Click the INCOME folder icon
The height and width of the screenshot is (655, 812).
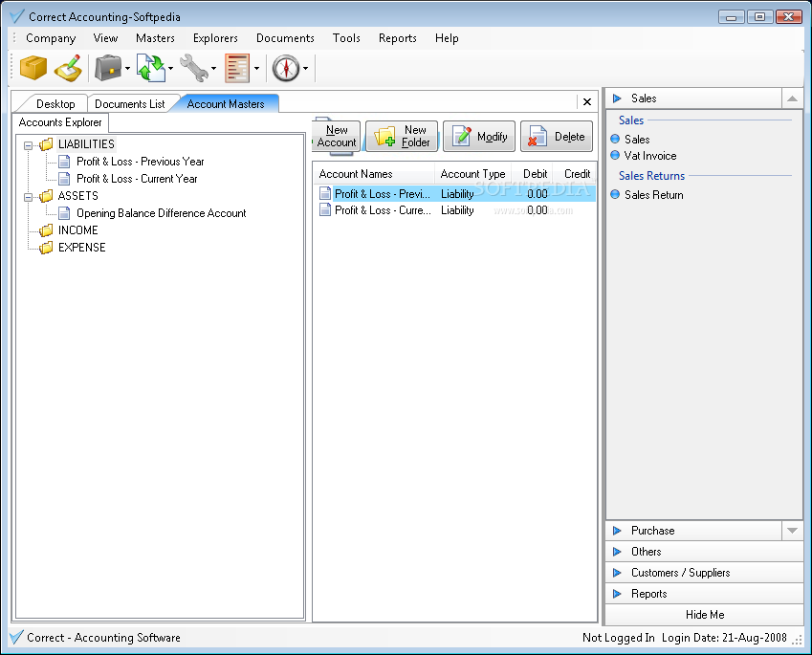tap(47, 229)
